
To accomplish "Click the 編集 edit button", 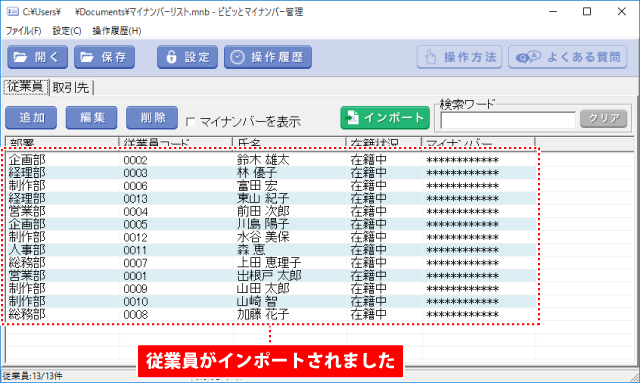I will 91,118.
